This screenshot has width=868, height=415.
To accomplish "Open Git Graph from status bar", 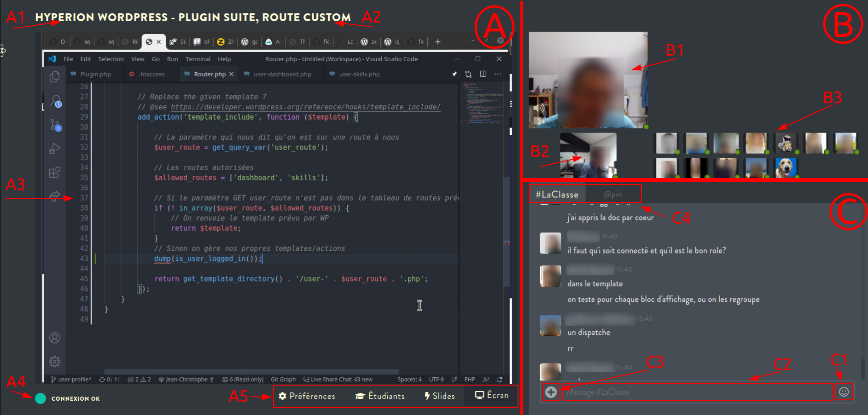I will (283, 380).
